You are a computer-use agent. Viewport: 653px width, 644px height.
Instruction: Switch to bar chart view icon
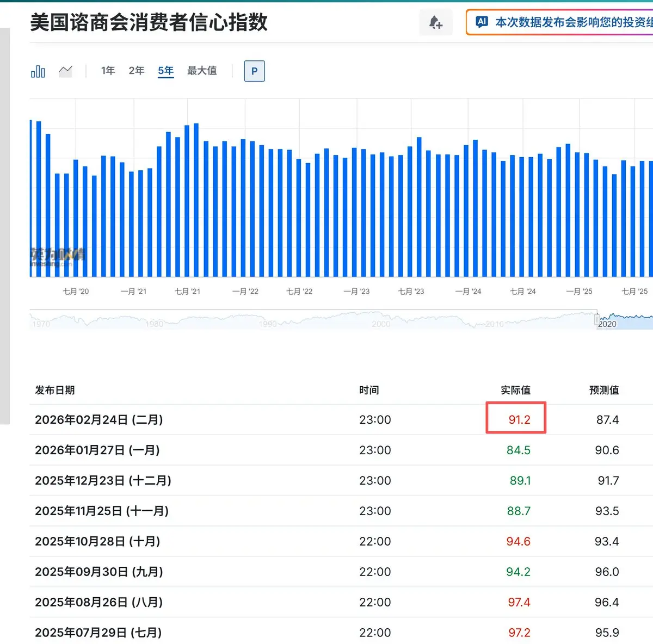[x=38, y=71]
